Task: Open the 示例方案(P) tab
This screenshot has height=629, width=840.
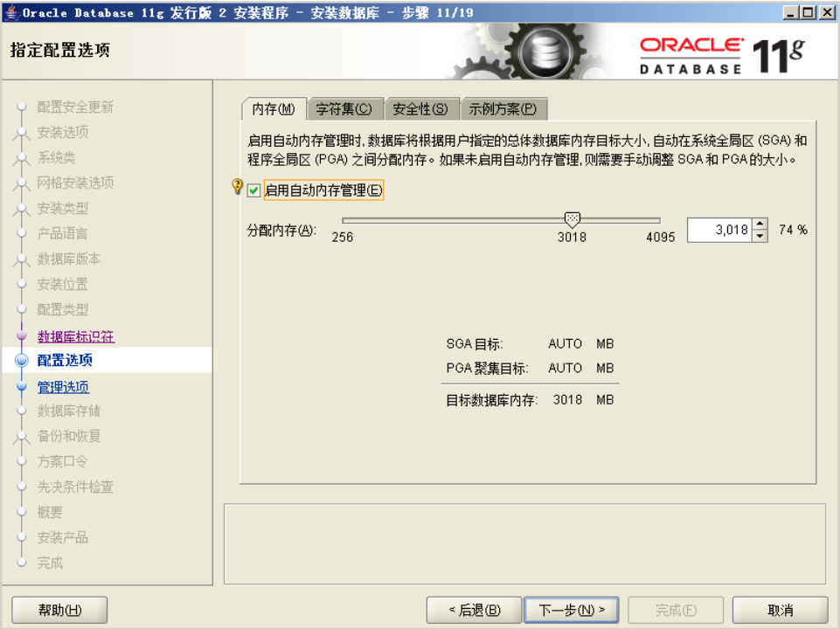Action: (503, 108)
